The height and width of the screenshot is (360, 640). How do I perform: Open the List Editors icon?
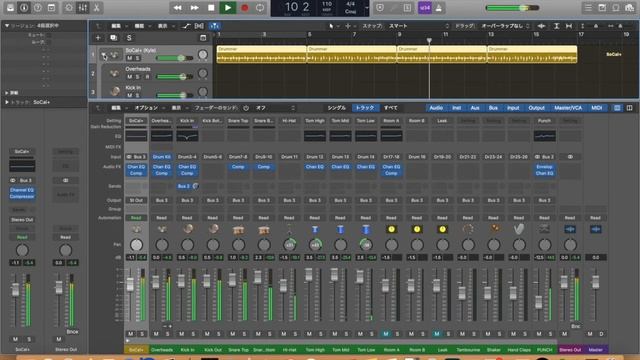tap(589, 7)
